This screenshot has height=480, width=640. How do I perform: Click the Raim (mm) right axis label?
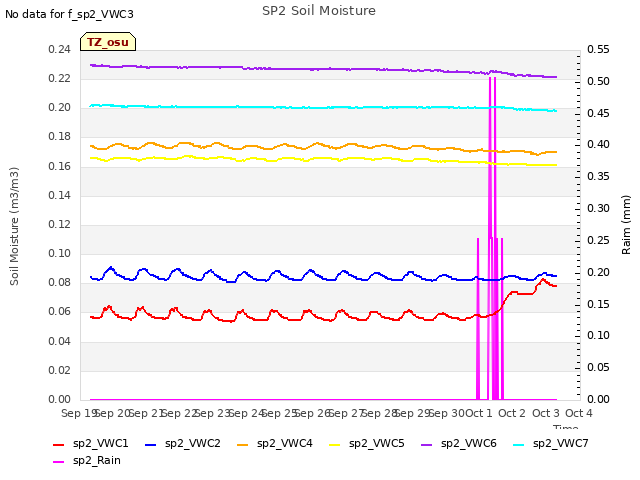coord(626,225)
